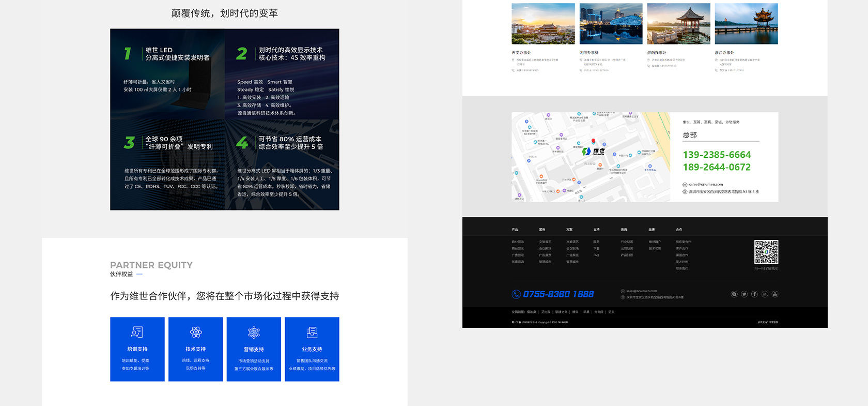Click the 业务支持 document icon
This screenshot has width=868, height=406.
coord(312,332)
